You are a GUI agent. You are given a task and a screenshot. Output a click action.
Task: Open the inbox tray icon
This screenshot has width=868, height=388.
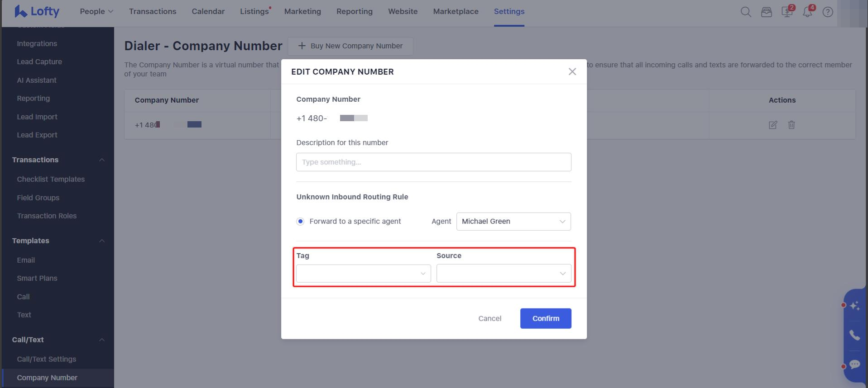[x=766, y=12]
